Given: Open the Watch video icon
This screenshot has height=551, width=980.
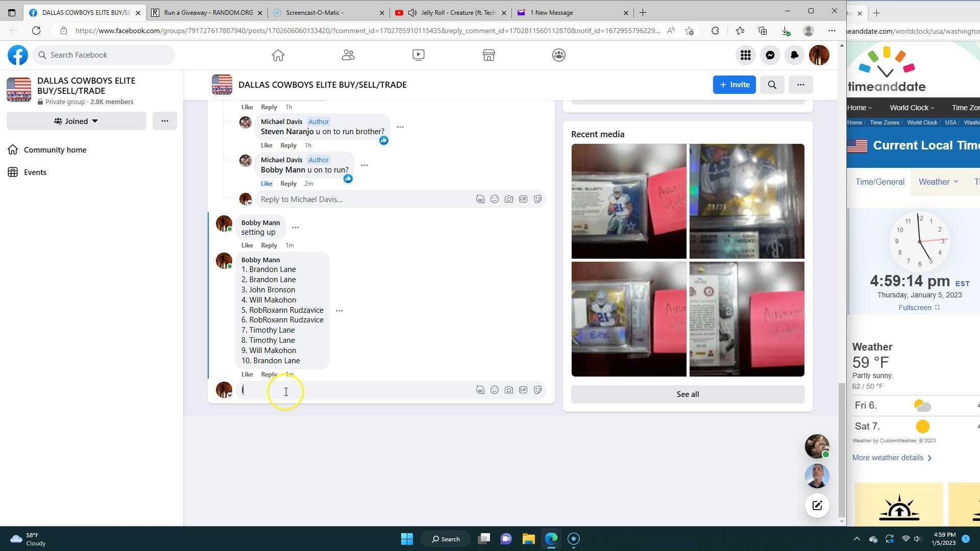Looking at the screenshot, I should click(418, 55).
